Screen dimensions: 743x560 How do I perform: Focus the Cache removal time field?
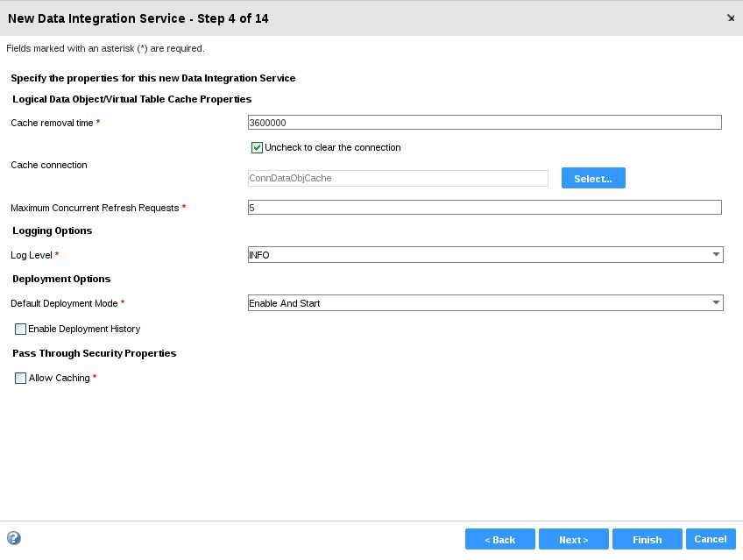(485, 122)
